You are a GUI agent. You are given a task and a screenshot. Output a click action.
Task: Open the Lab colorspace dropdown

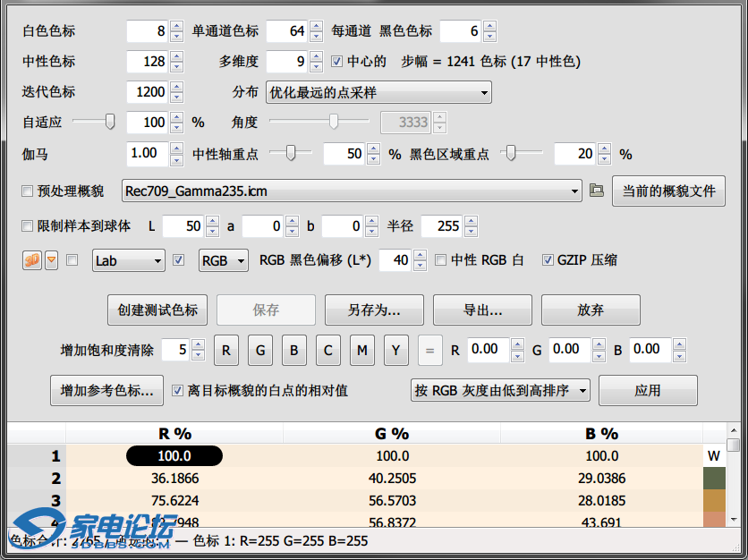click(129, 260)
